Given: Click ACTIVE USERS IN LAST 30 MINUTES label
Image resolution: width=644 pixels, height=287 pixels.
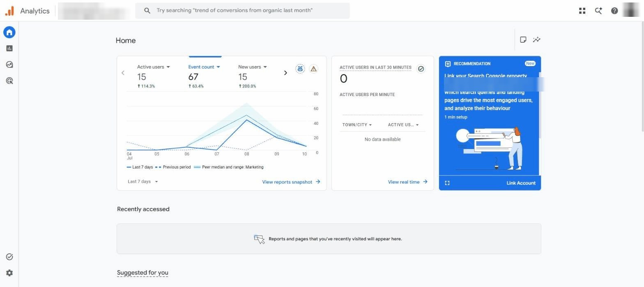Looking at the screenshot, I should point(375,67).
